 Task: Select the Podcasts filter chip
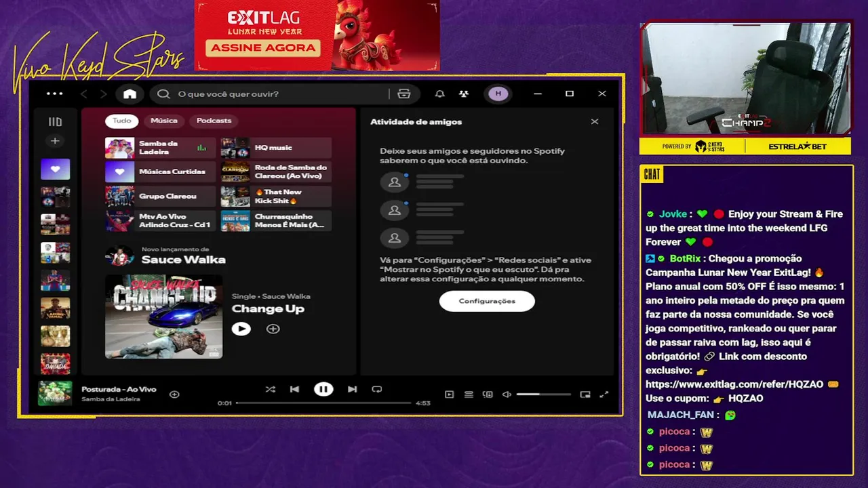pos(214,121)
